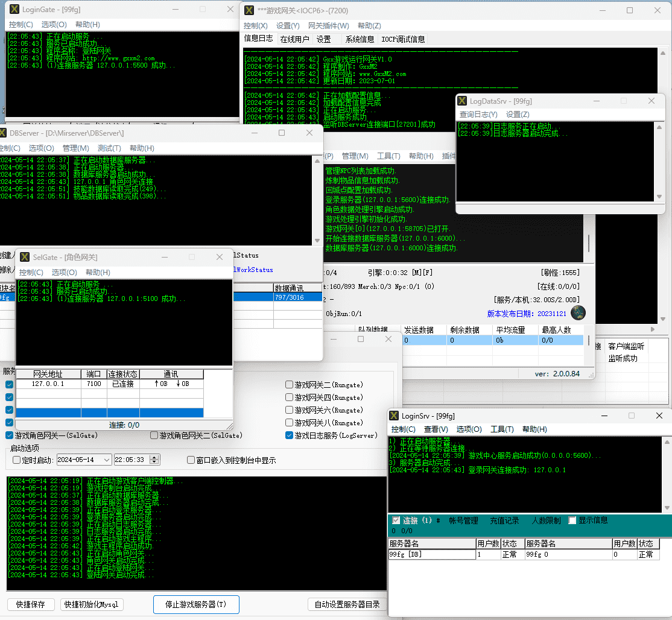Click 人数限制 in LoginSrv
The image size is (672, 620).
pos(546,520)
